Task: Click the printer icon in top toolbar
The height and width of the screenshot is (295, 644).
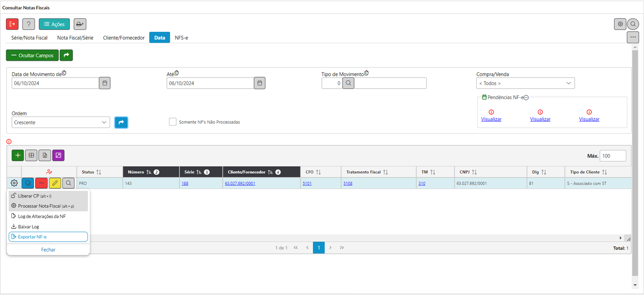Action: [x=80, y=24]
